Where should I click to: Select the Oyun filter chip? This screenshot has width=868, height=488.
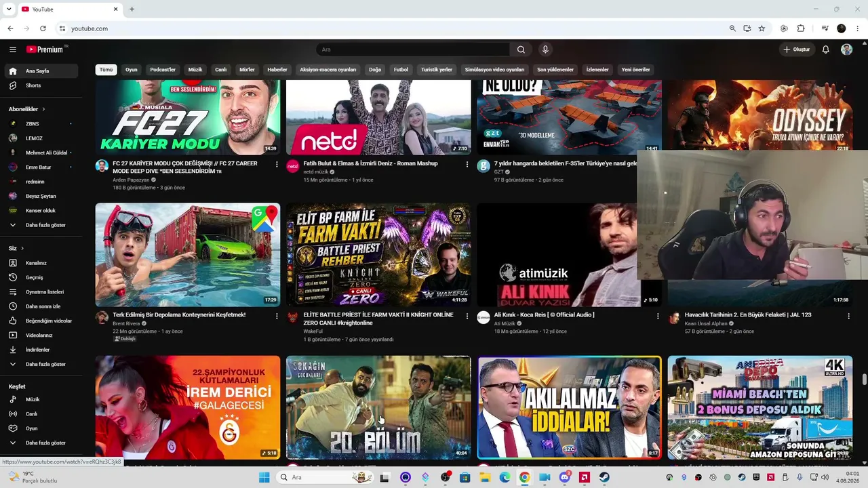click(132, 70)
